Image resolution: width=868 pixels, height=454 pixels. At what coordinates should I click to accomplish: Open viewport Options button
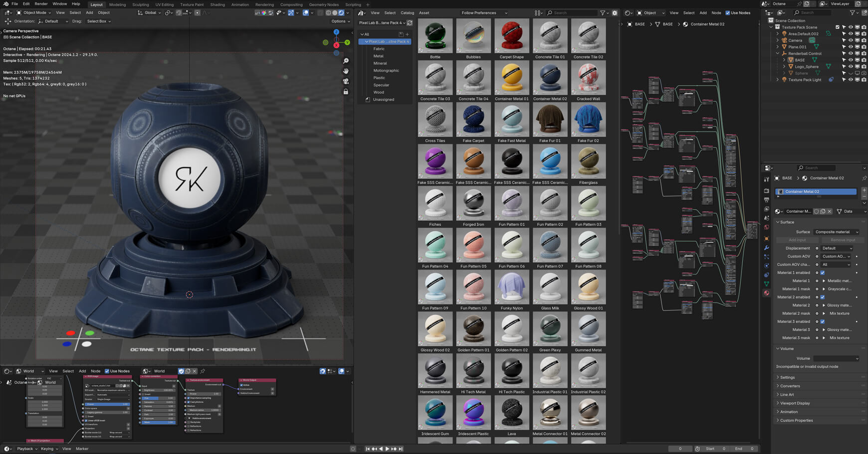click(340, 21)
